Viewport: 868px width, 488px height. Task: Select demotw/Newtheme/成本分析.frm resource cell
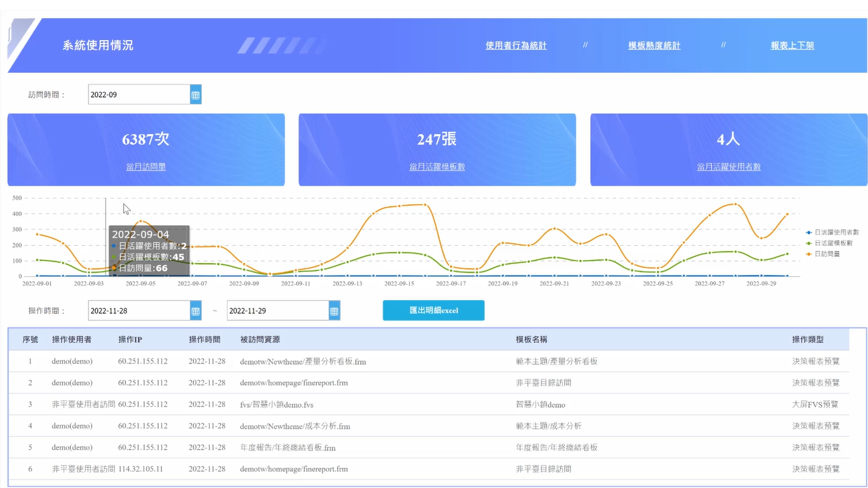pyautogui.click(x=295, y=426)
